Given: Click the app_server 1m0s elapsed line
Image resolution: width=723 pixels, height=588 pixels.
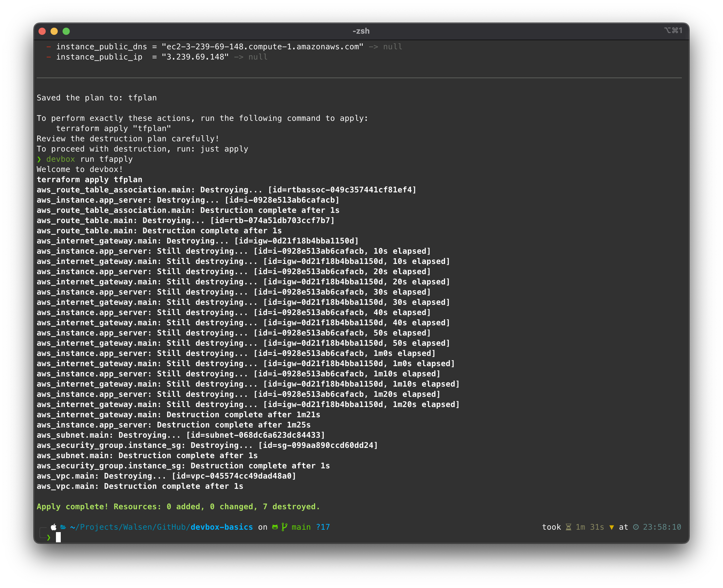Looking at the screenshot, I should point(236,353).
